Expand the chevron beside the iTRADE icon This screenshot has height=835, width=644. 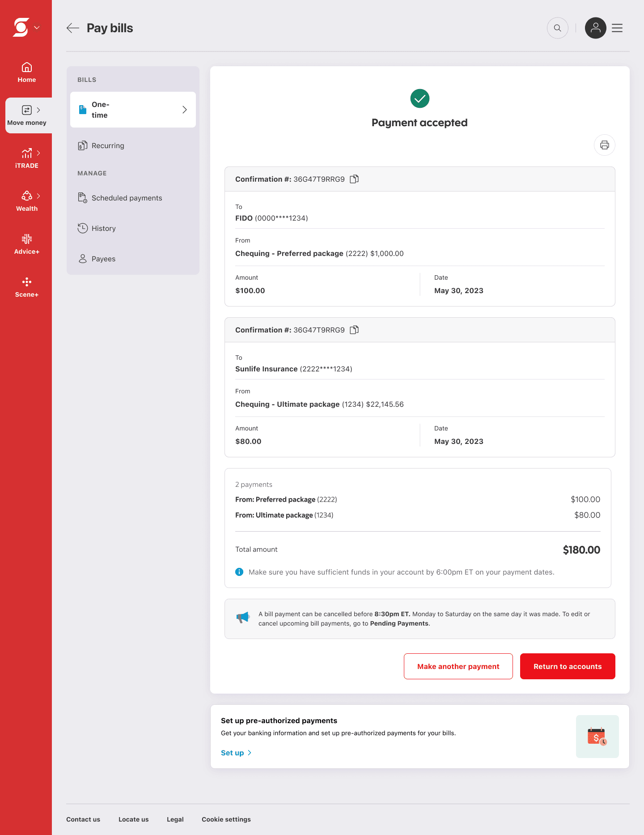click(38, 153)
